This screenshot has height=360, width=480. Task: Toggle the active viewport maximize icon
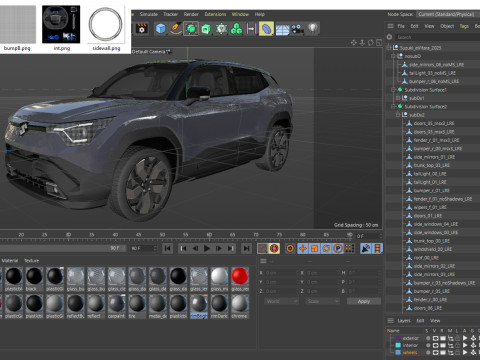[379, 43]
